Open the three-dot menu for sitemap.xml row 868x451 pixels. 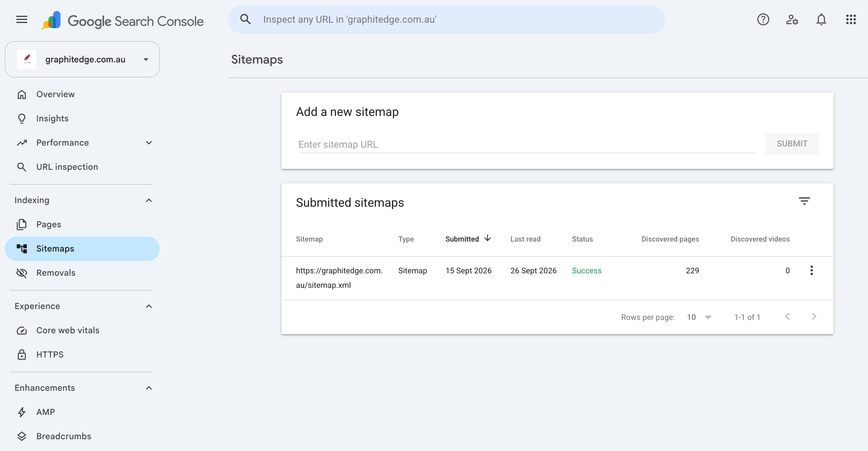[811, 270]
